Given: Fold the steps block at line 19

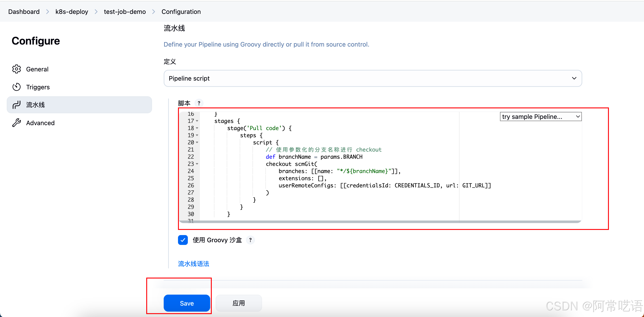Looking at the screenshot, I should 197,135.
